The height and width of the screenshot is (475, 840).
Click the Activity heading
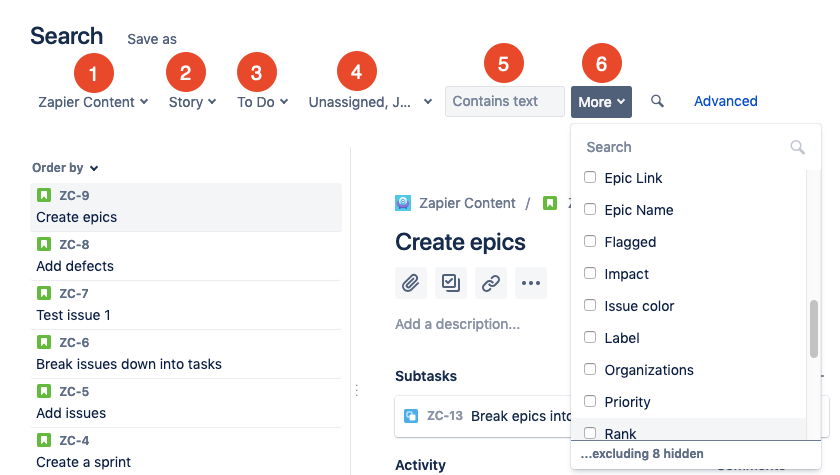coord(421,465)
